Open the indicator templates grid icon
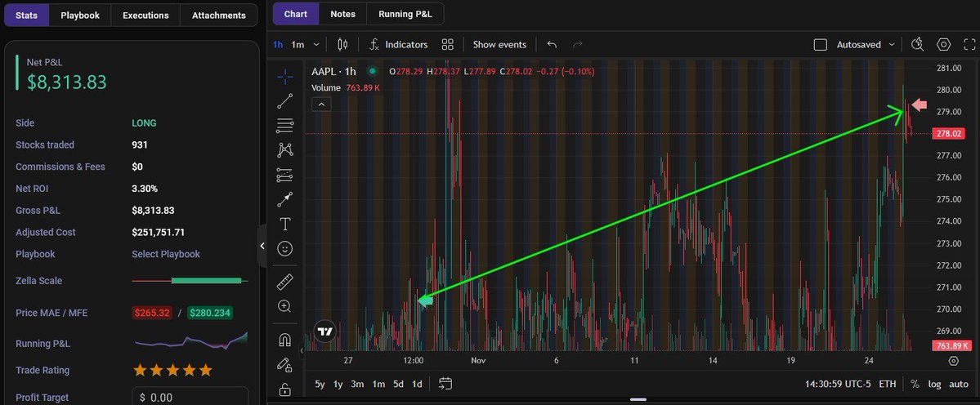 click(448, 44)
